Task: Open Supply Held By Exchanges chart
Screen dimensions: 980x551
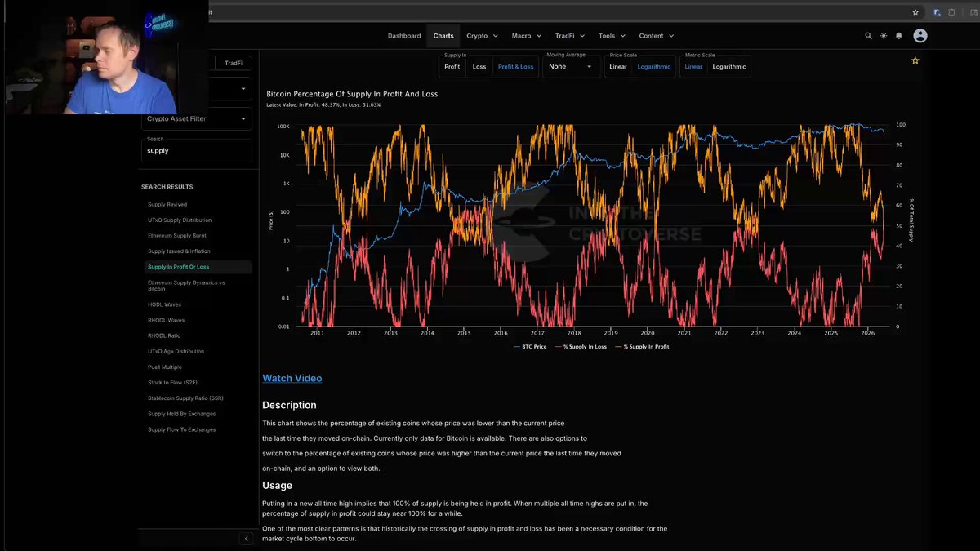Action: click(181, 414)
